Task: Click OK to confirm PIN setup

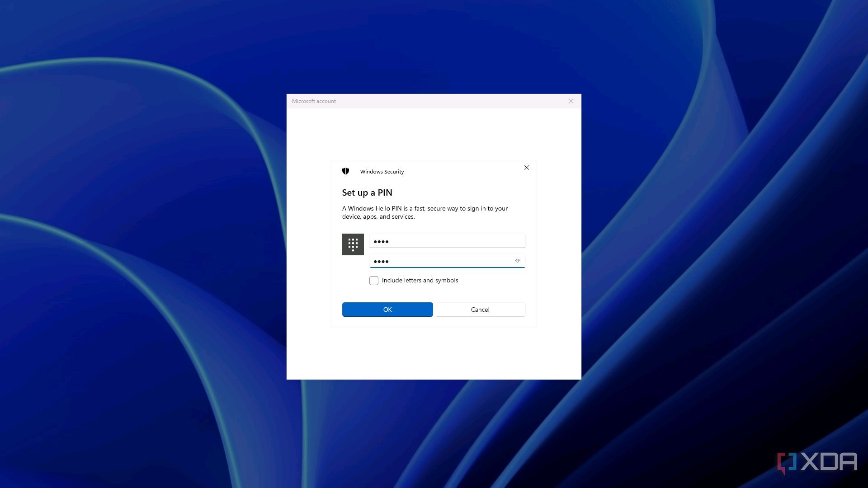Action: pos(387,309)
